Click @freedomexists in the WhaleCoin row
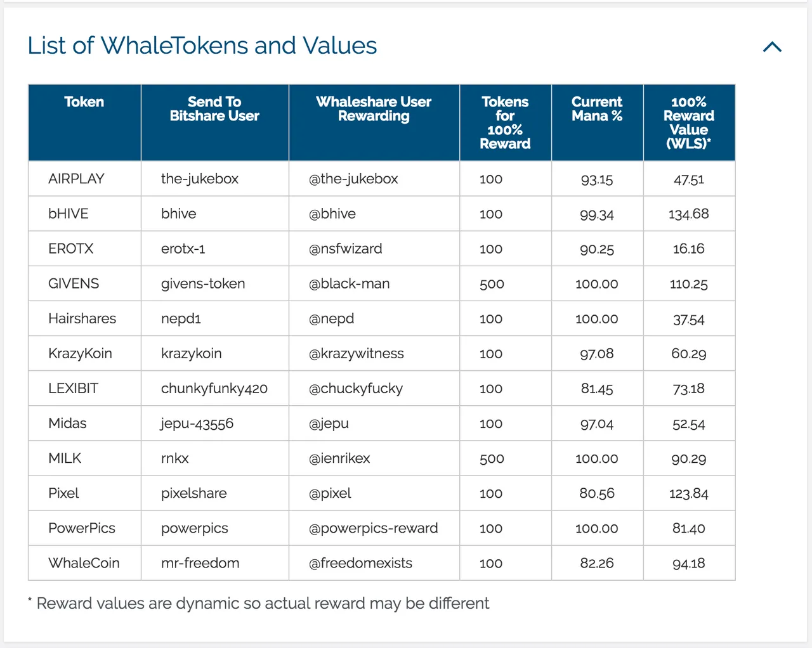Viewport: 812px width, 648px height. pyautogui.click(x=360, y=563)
